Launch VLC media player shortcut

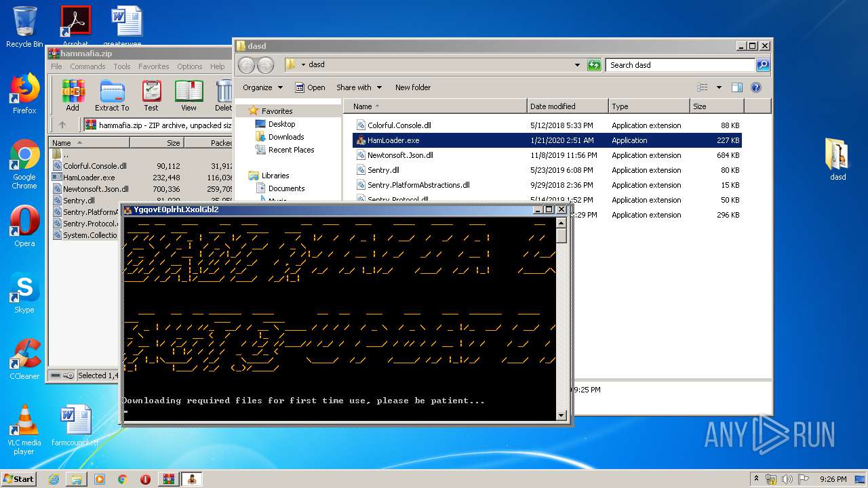tap(24, 430)
